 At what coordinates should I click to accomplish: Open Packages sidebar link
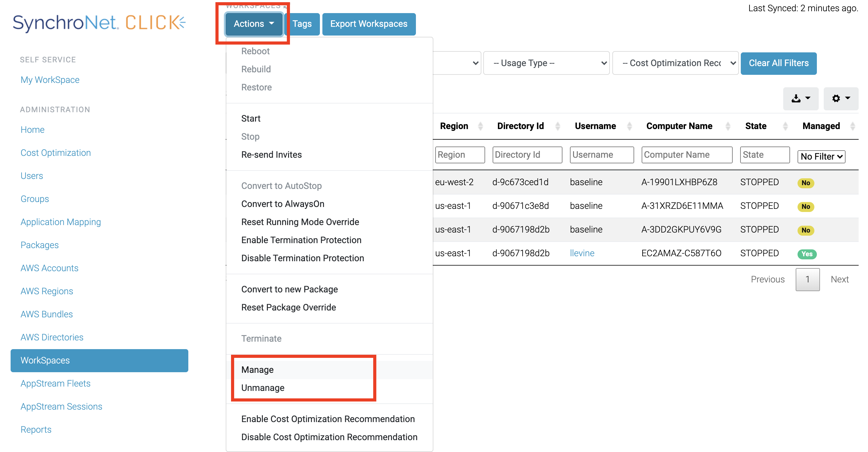click(x=39, y=245)
